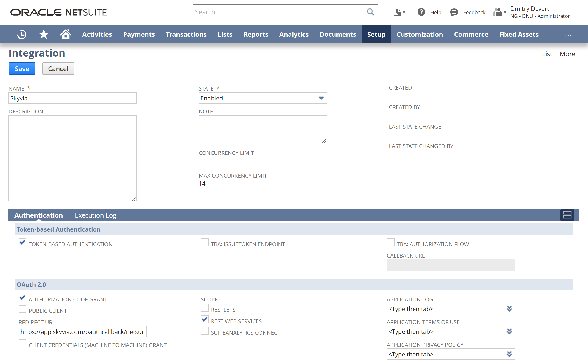
Task: Open the Create New icon menu
Action: 400,12
